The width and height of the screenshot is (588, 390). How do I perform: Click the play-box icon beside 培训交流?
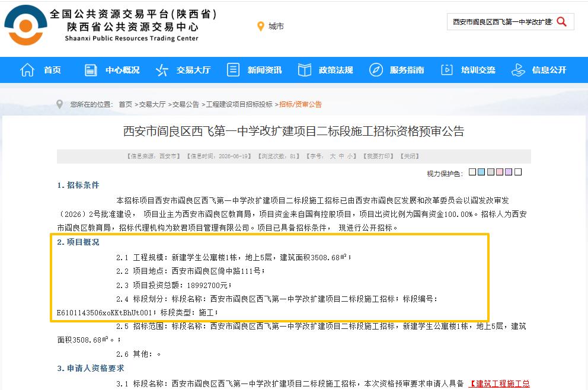click(446, 70)
